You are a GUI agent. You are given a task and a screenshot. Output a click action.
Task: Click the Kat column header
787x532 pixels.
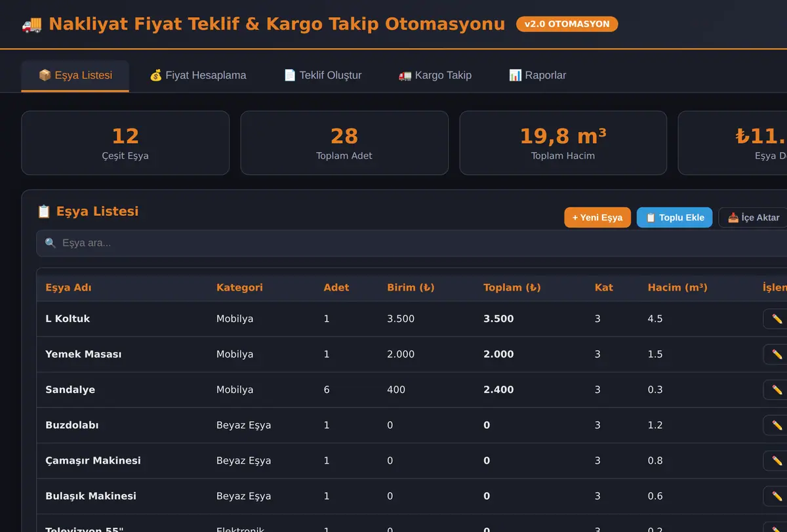604,288
